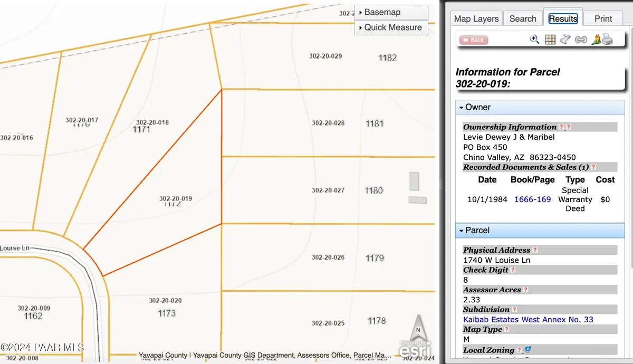Copy the parcel link using the chain icon
Viewport: 633px width, 364px height.
point(581,39)
